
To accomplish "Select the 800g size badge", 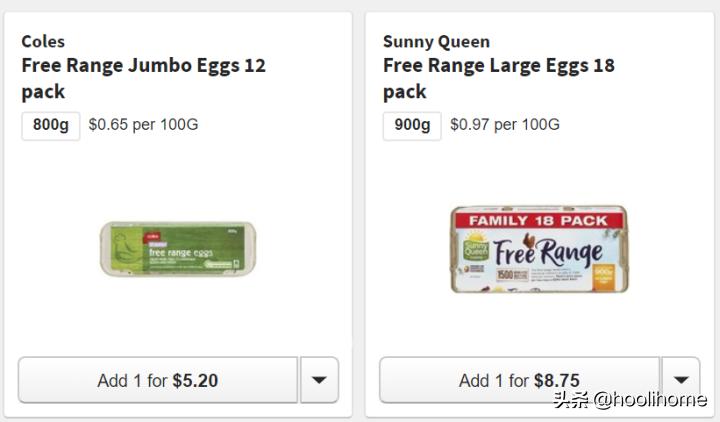I will (x=50, y=125).
